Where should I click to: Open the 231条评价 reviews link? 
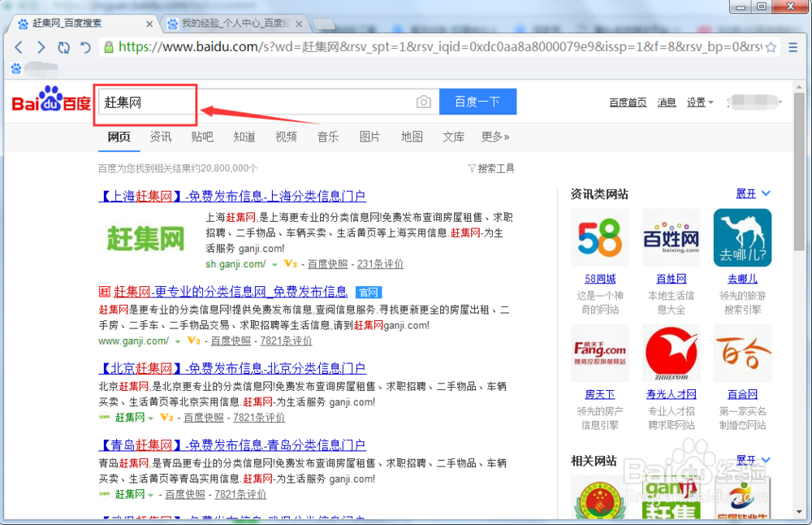(x=380, y=264)
